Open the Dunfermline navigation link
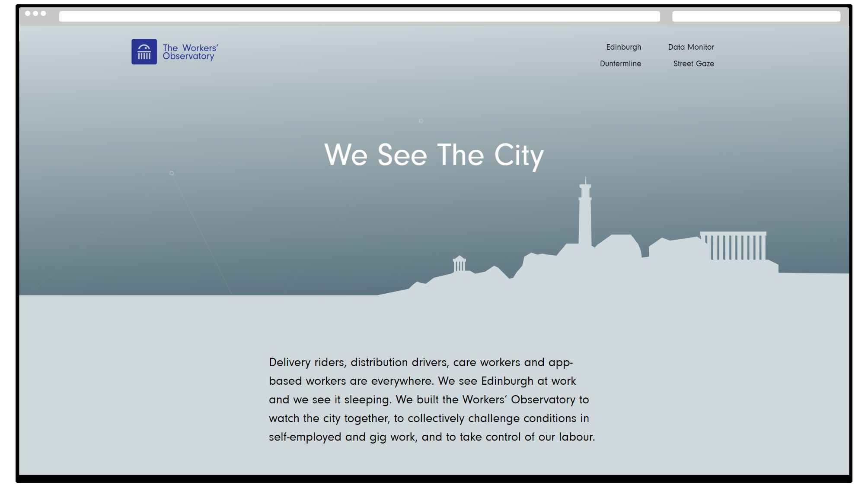 pos(620,63)
